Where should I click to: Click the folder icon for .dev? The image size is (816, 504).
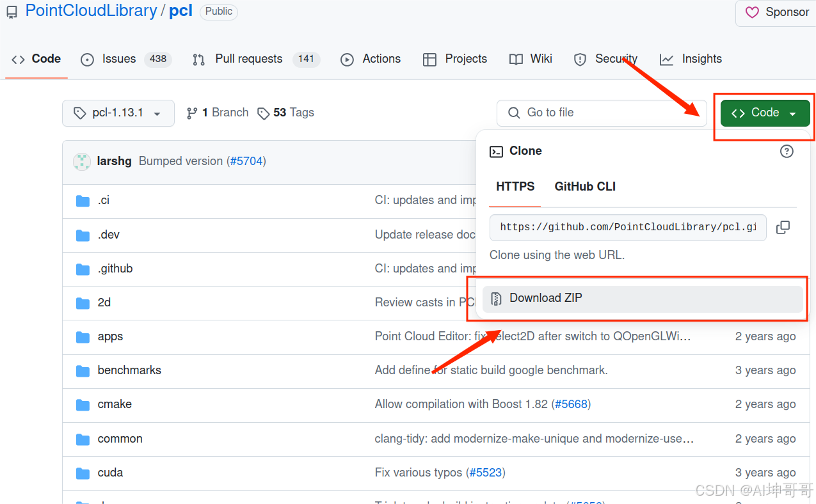point(83,235)
